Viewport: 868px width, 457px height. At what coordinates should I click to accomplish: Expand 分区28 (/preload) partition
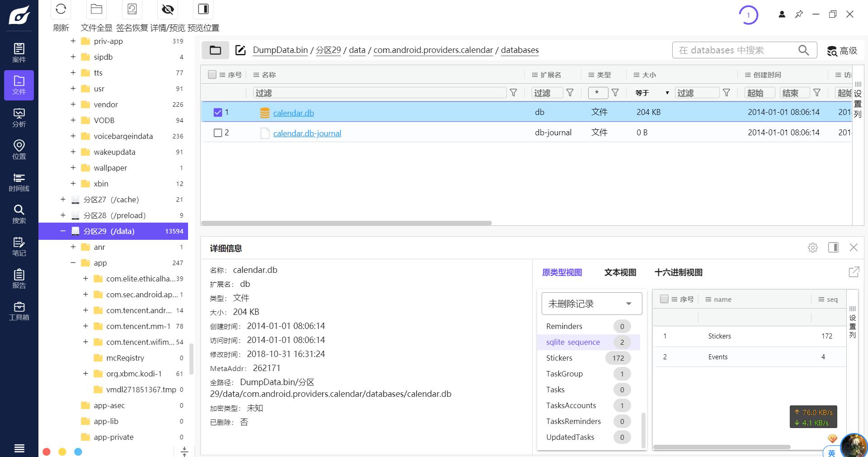tap(63, 215)
